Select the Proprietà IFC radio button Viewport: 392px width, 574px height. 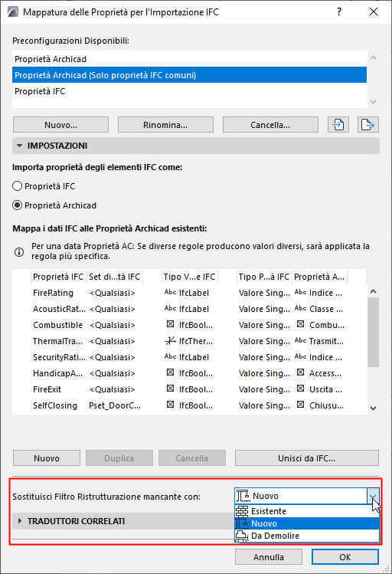point(17,186)
